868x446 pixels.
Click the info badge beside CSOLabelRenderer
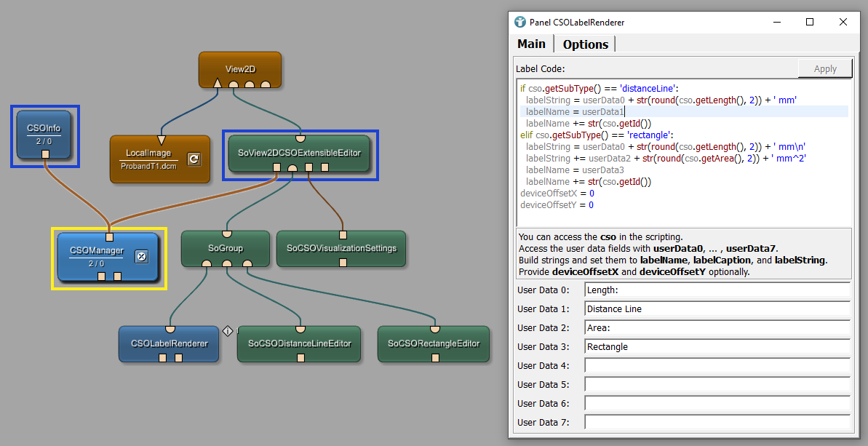click(227, 331)
